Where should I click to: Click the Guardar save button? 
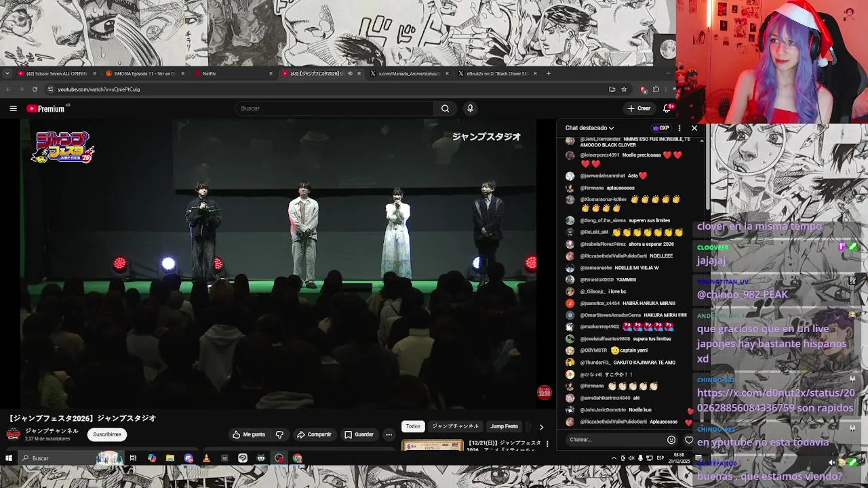pyautogui.click(x=359, y=434)
